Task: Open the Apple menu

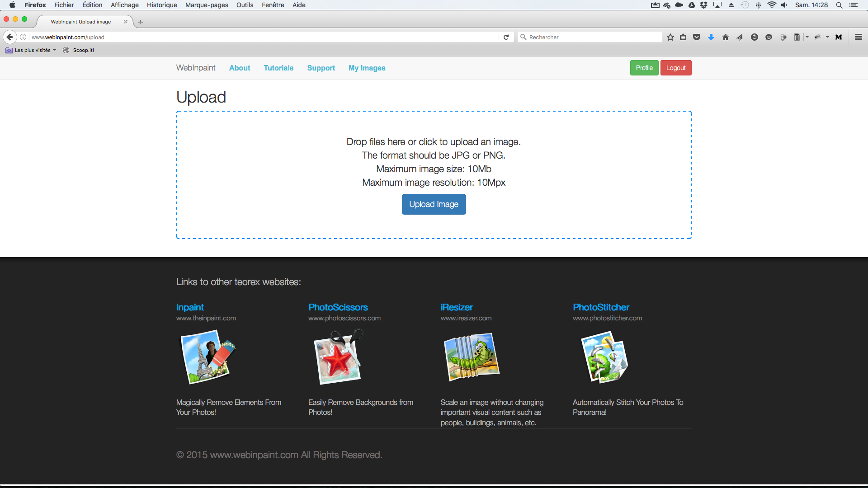Action: (12, 5)
